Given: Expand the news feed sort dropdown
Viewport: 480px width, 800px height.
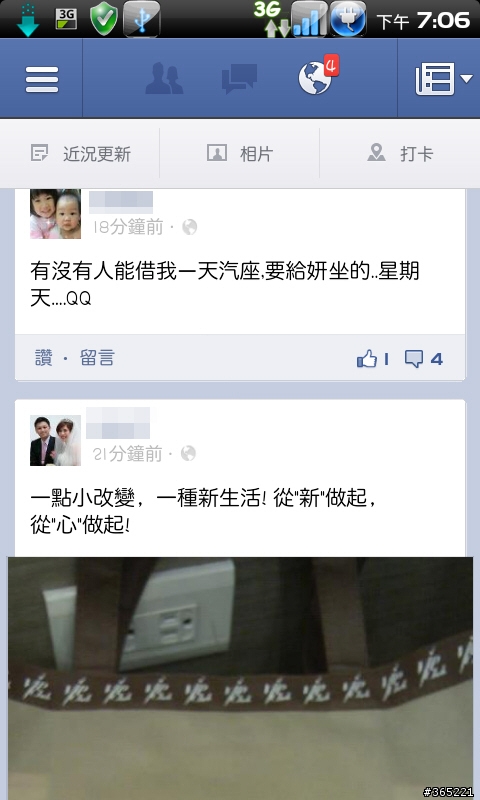Looking at the screenshot, I should coord(443,79).
